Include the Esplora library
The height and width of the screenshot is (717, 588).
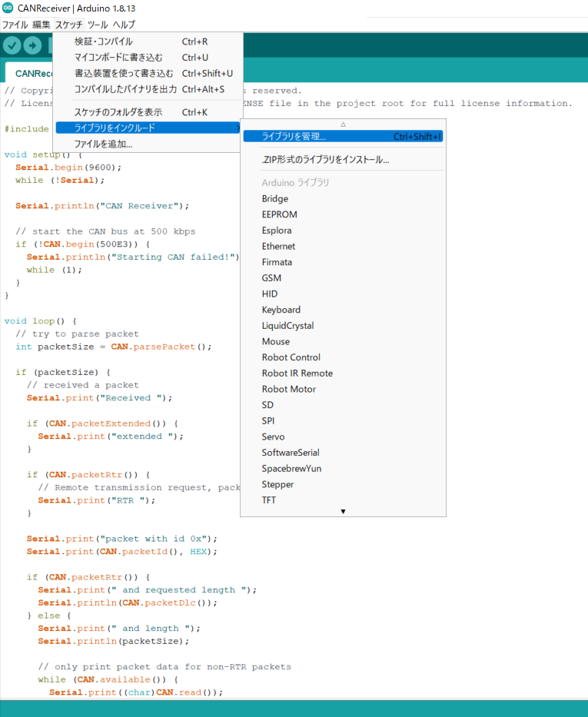pyautogui.click(x=343, y=231)
